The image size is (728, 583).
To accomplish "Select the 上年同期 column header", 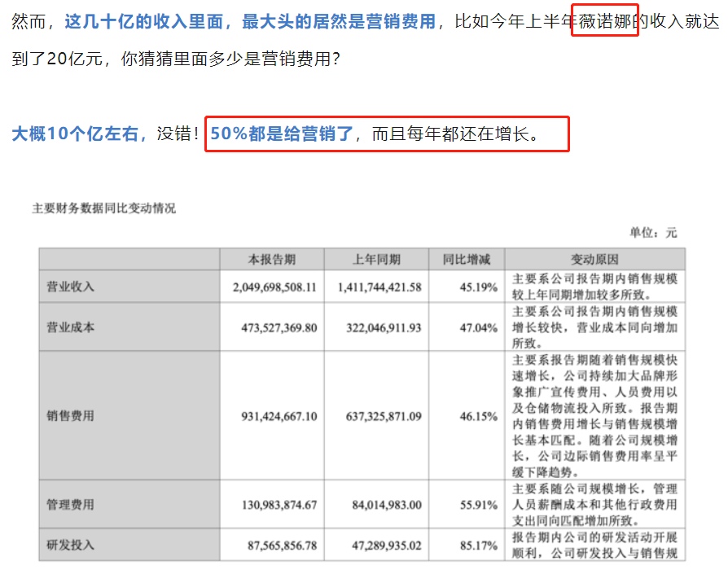I will point(376,260).
